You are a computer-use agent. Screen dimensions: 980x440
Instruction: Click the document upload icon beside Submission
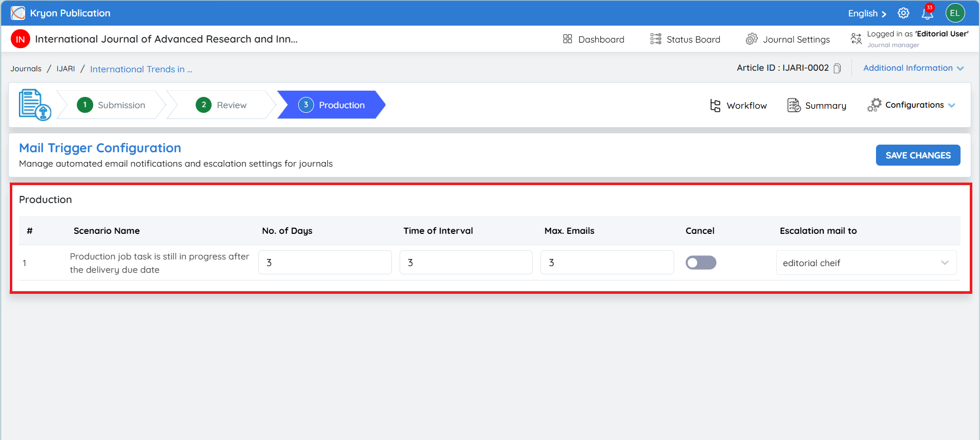35,105
